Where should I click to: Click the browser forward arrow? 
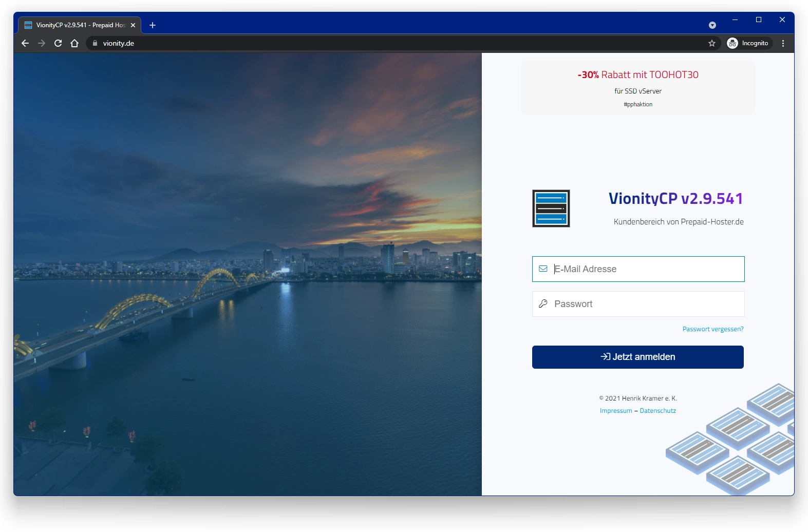(x=42, y=43)
